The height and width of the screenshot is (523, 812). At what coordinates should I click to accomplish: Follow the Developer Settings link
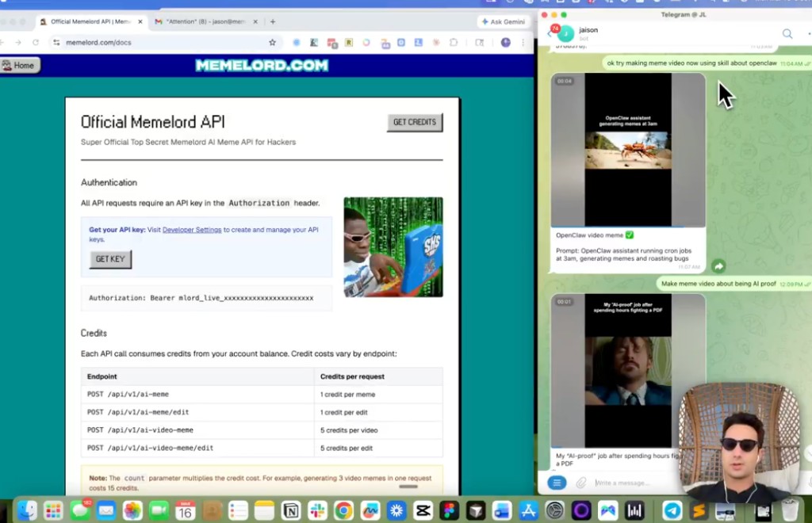(192, 230)
